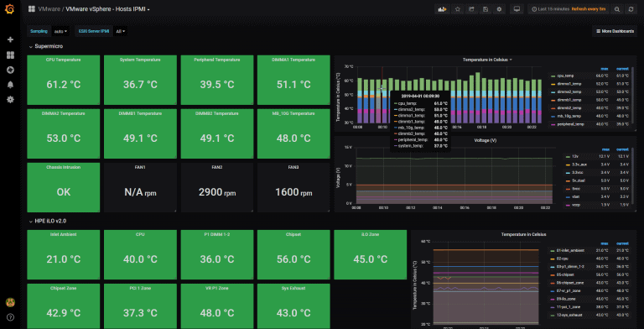This screenshot has height=329, width=644.
Task: Open the Explore compass icon
Action: pos(10,70)
